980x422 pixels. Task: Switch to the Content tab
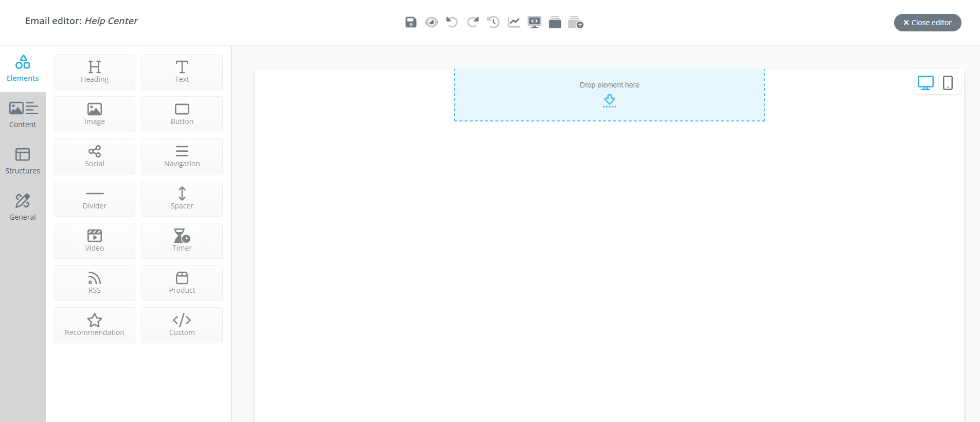point(23,115)
